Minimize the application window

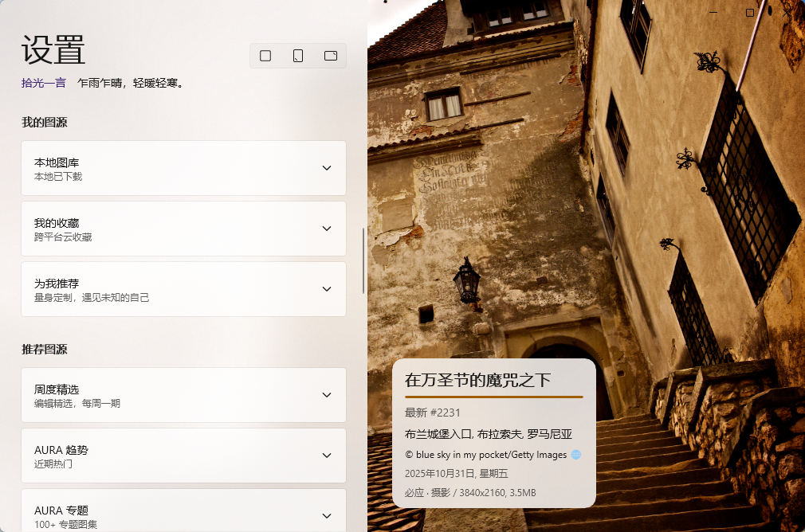pyautogui.click(x=713, y=13)
